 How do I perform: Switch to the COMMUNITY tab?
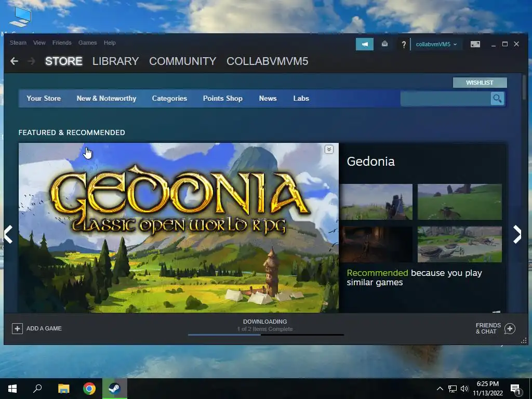182,61
